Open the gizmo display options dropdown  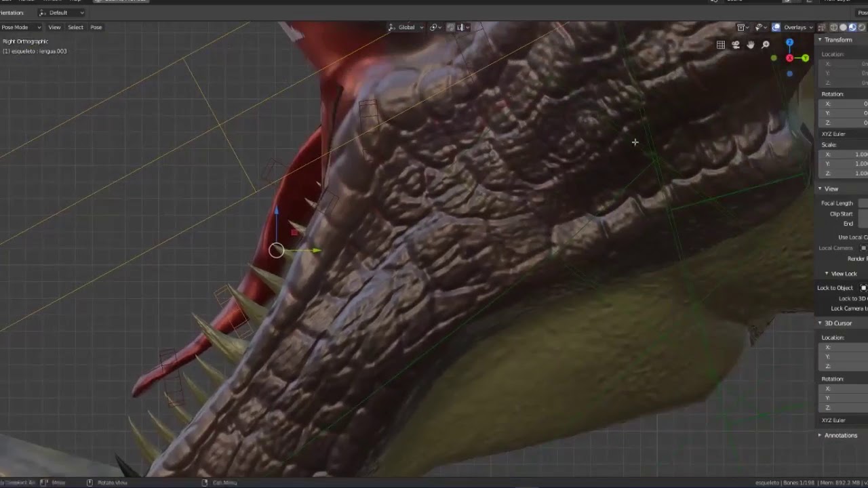761,27
